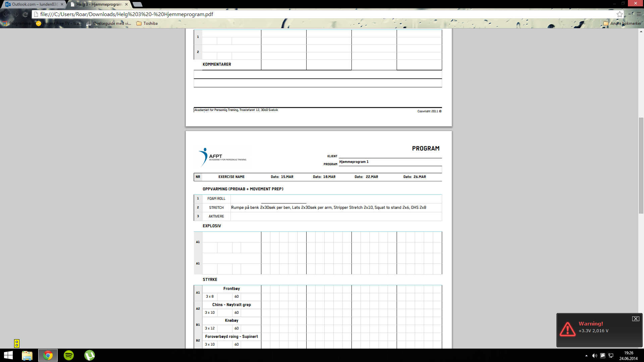Click the vertical scrollbar thumb

point(641,165)
